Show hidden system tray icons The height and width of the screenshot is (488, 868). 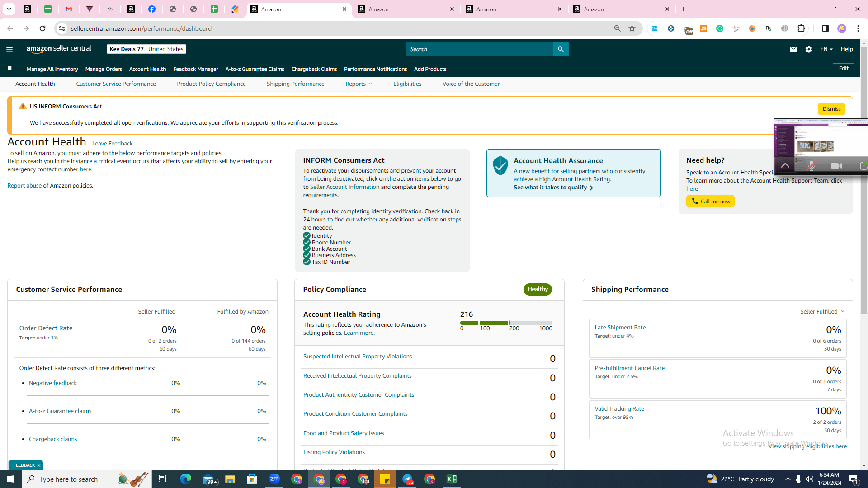788,479
